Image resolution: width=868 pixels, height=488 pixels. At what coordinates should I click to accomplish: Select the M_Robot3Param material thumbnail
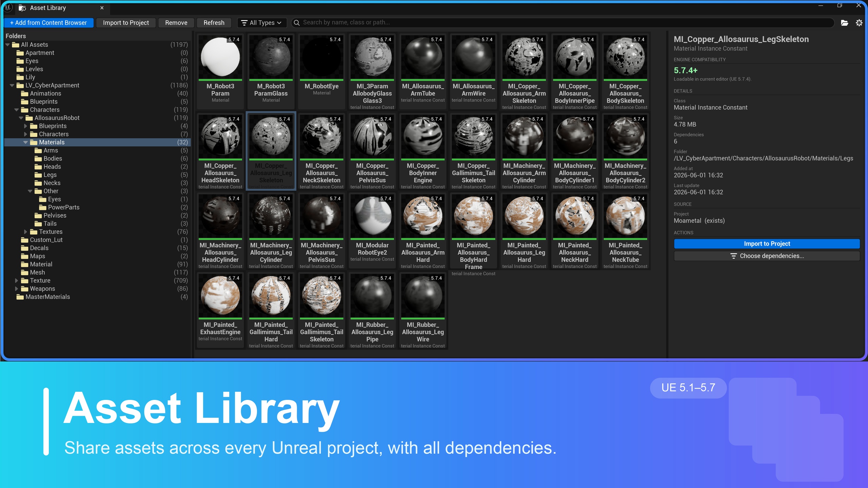(x=220, y=57)
